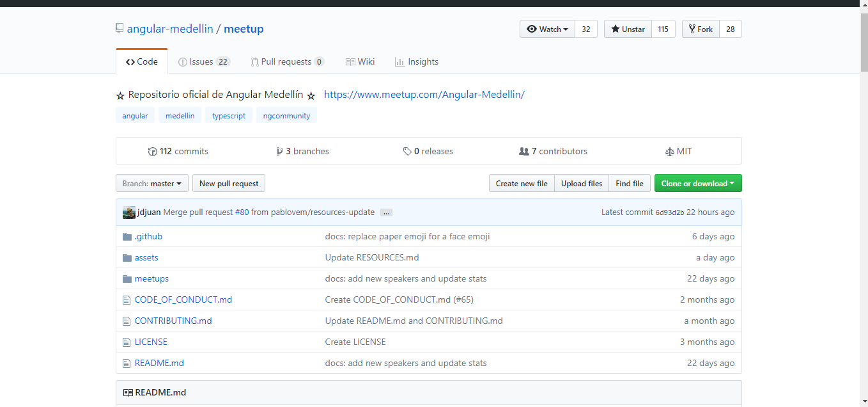Viewport: 868px width, 407px height.
Task: Open the jdjuan author link
Action: click(149, 212)
